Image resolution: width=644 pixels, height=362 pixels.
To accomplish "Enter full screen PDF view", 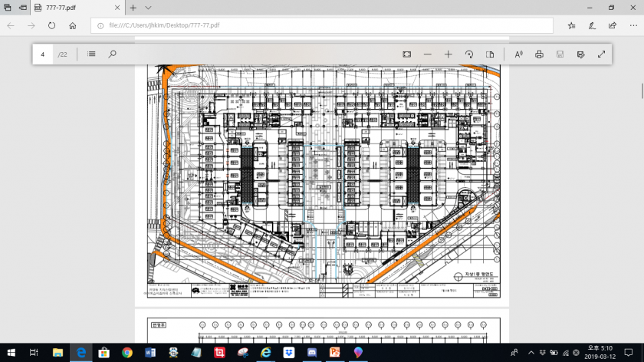I will pos(602,54).
